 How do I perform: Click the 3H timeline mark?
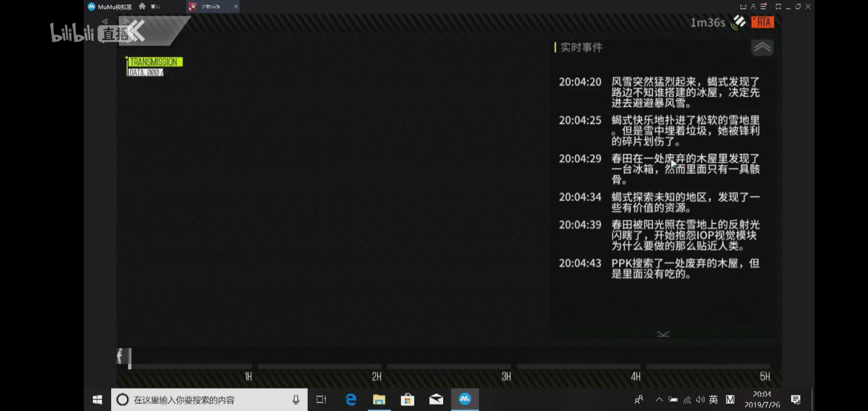tap(506, 376)
